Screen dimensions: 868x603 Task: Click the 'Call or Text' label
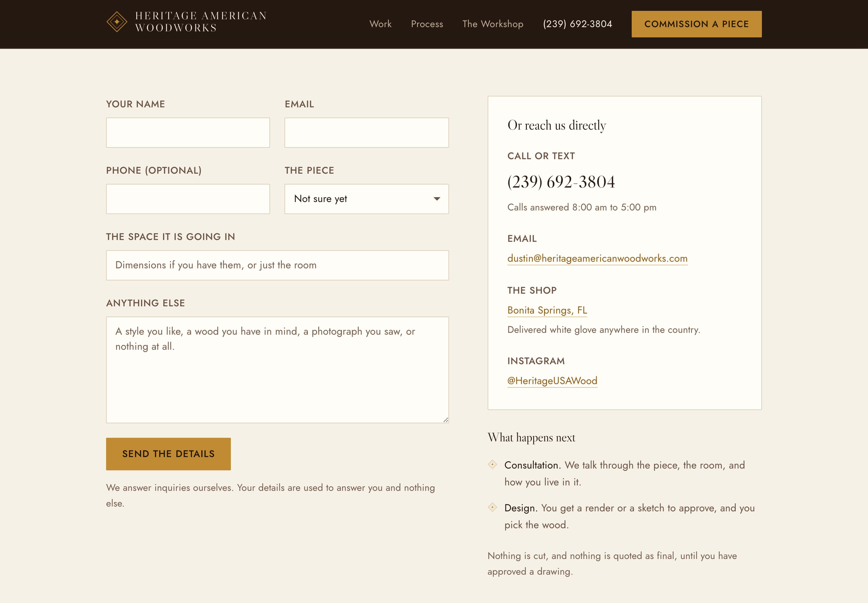(x=541, y=156)
